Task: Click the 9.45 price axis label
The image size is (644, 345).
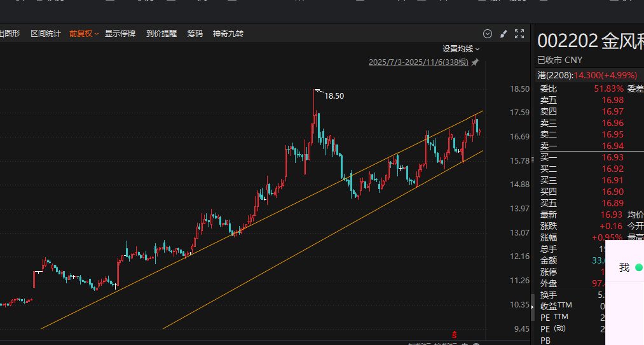Action: (521, 329)
